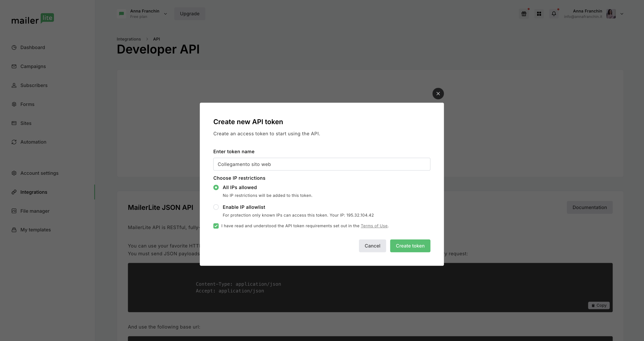Image resolution: width=644 pixels, height=341 pixels.
Task: Click the MailerLite JSON API heading
Action: (x=161, y=208)
